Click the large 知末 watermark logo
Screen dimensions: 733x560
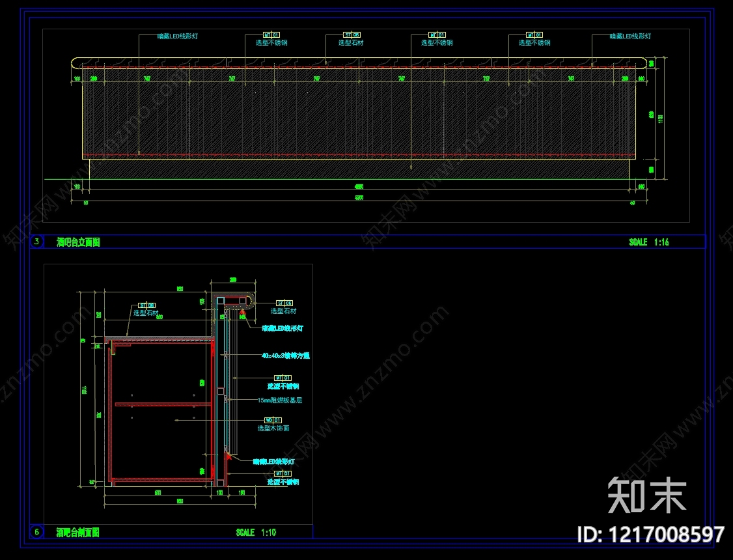point(647,496)
